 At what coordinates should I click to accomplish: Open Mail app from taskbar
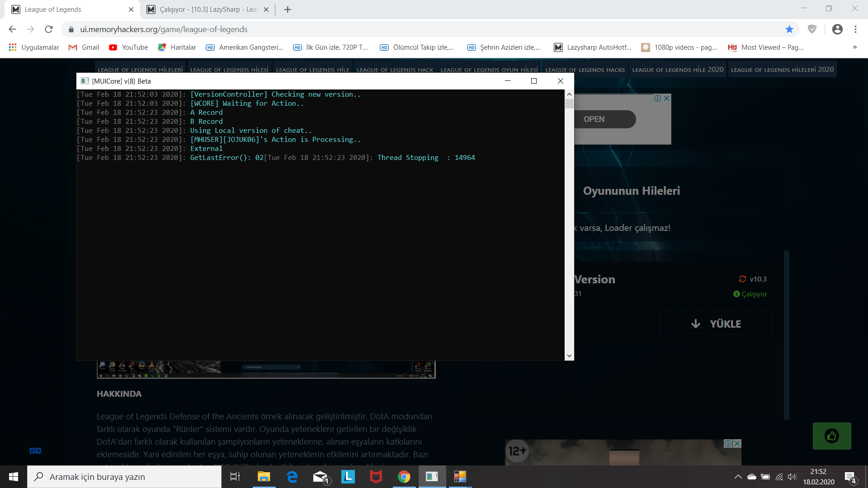321,477
